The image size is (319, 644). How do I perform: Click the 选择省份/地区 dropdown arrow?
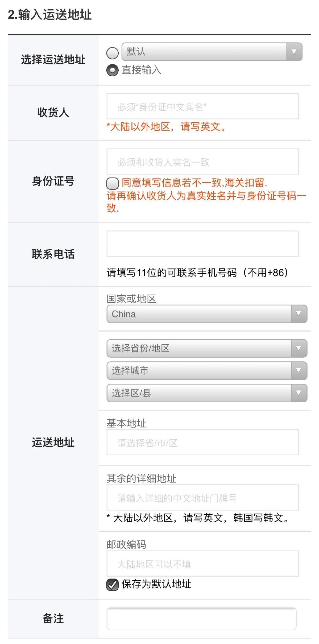tap(299, 348)
